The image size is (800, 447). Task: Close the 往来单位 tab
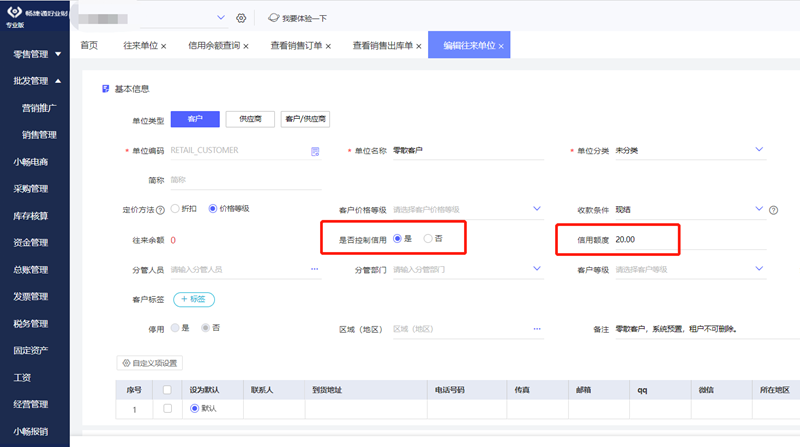(x=163, y=46)
